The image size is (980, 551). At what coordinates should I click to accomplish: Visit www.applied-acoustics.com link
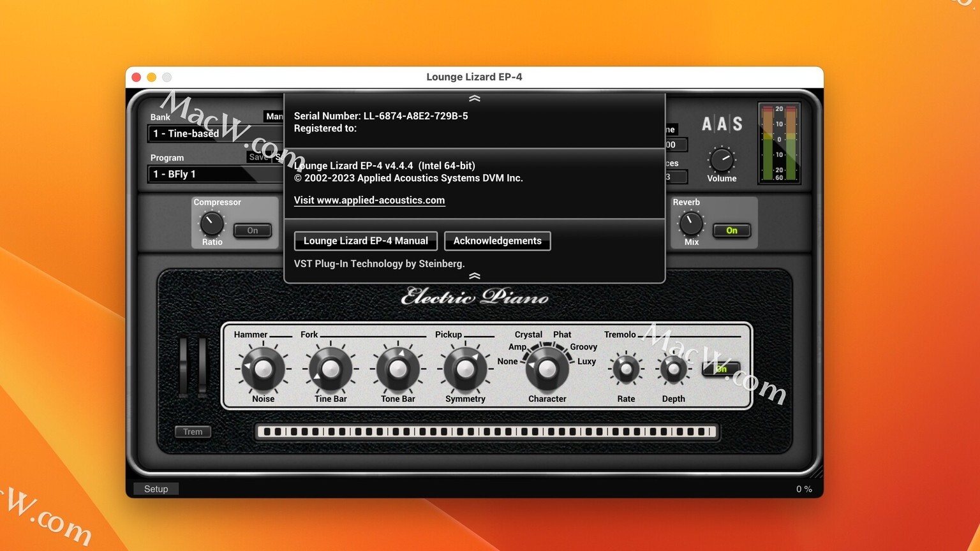[369, 200]
